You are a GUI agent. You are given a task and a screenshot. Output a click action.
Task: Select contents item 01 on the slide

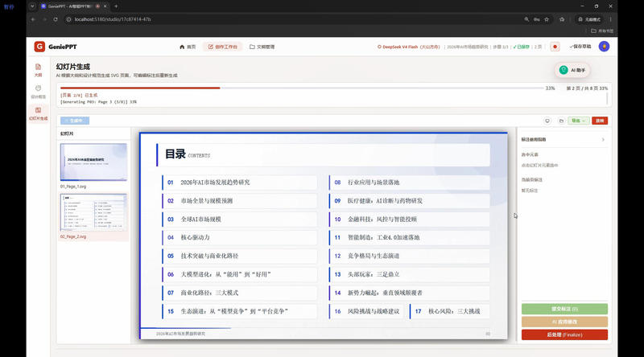click(239, 183)
